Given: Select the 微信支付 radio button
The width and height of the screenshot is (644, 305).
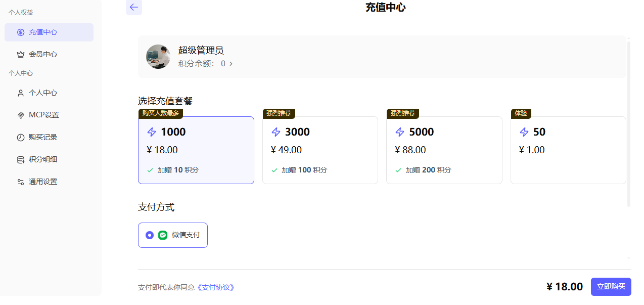Looking at the screenshot, I should tap(150, 235).
